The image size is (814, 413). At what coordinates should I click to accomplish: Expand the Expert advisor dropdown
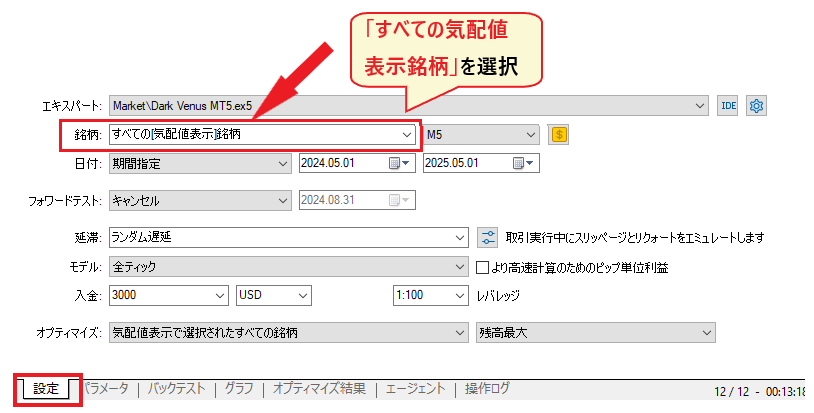click(x=699, y=106)
